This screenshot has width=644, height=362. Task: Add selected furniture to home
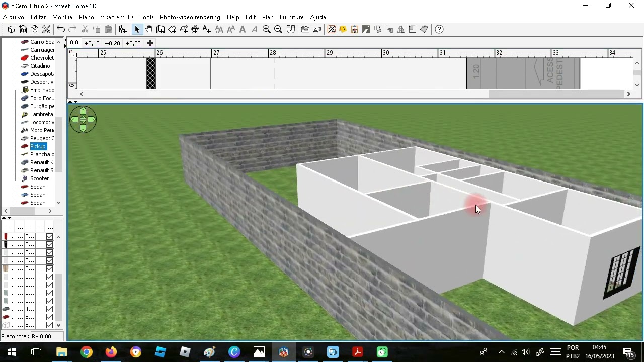coord(123,29)
